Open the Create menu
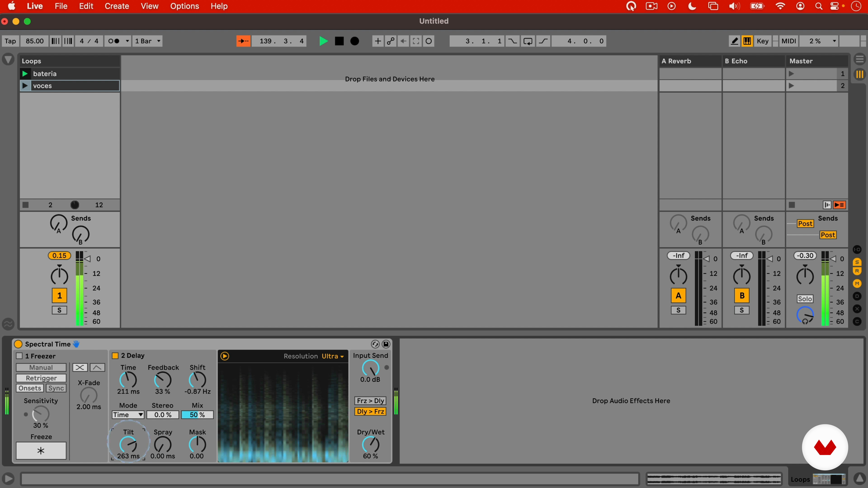This screenshot has height=488, width=868. coord(117,6)
